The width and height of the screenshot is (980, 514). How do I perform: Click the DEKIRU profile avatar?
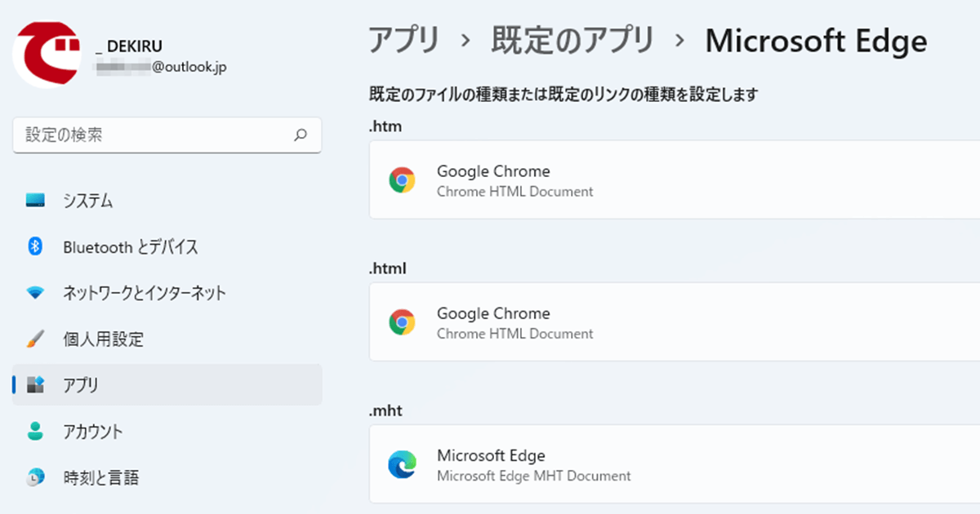(x=47, y=54)
